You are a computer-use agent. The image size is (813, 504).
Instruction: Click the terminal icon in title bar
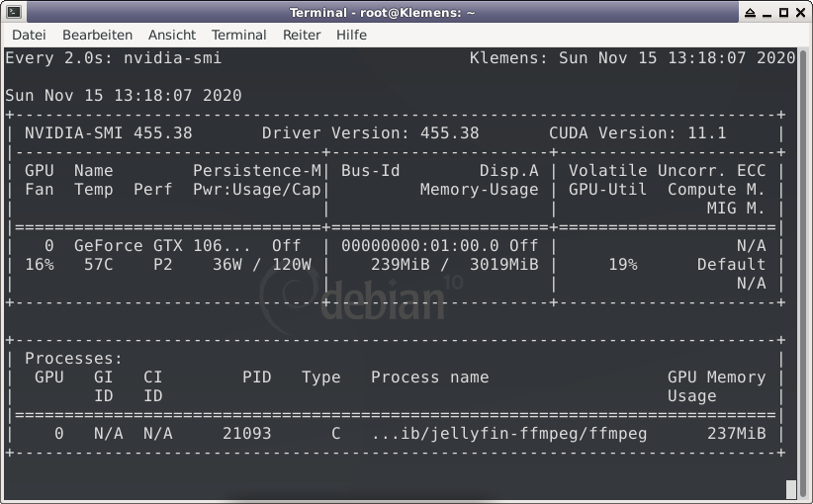[x=14, y=12]
